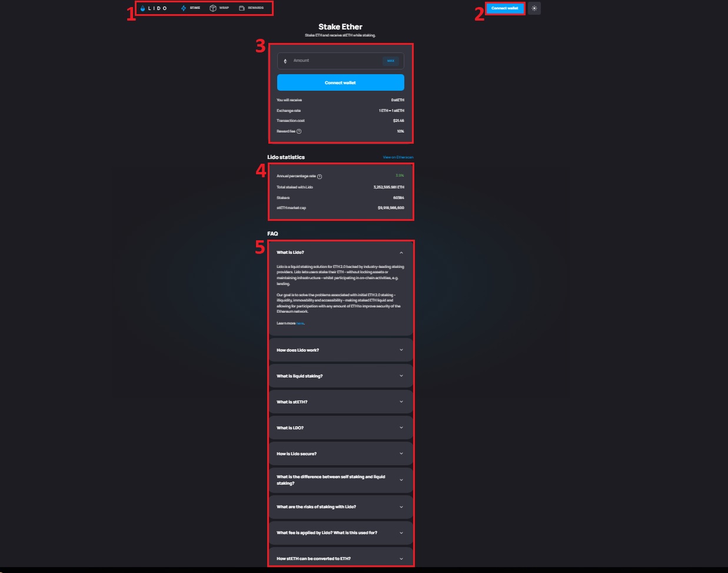Click the wide Connect wallet button below Amount
Viewport: 728px width, 573px height.
pyautogui.click(x=340, y=82)
